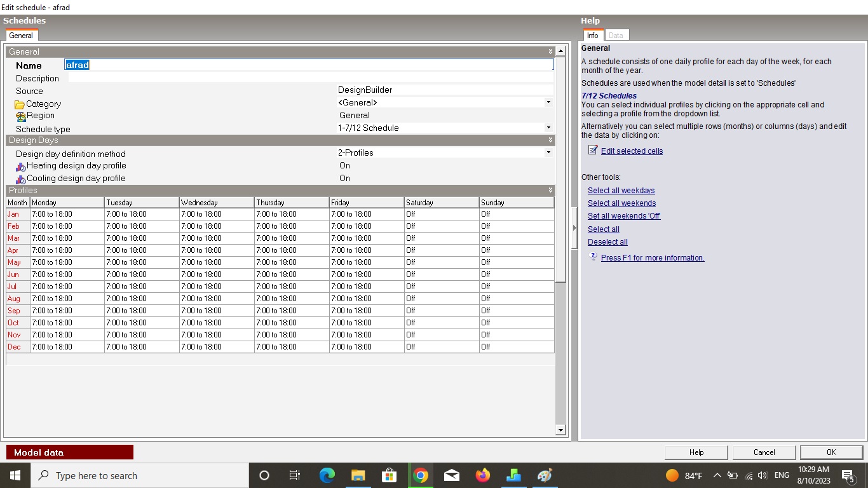The width and height of the screenshot is (868, 488).
Task: Open the Category dropdown
Action: pos(548,102)
